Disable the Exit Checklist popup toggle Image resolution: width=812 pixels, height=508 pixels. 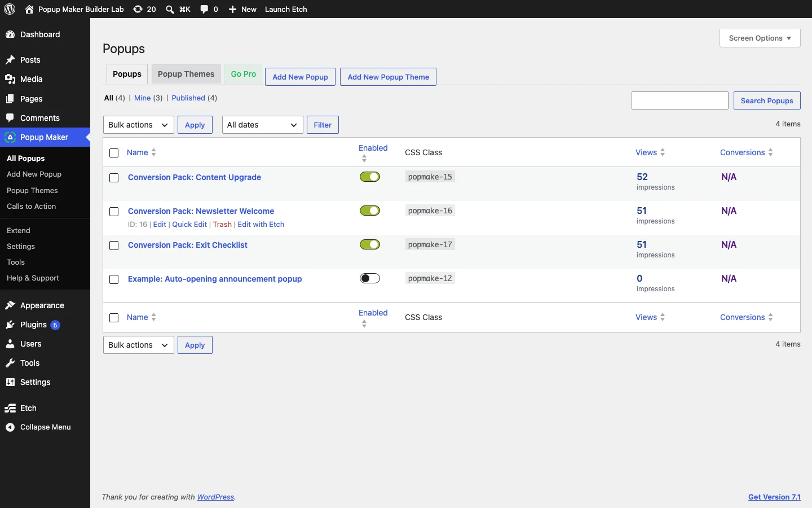pyautogui.click(x=370, y=244)
